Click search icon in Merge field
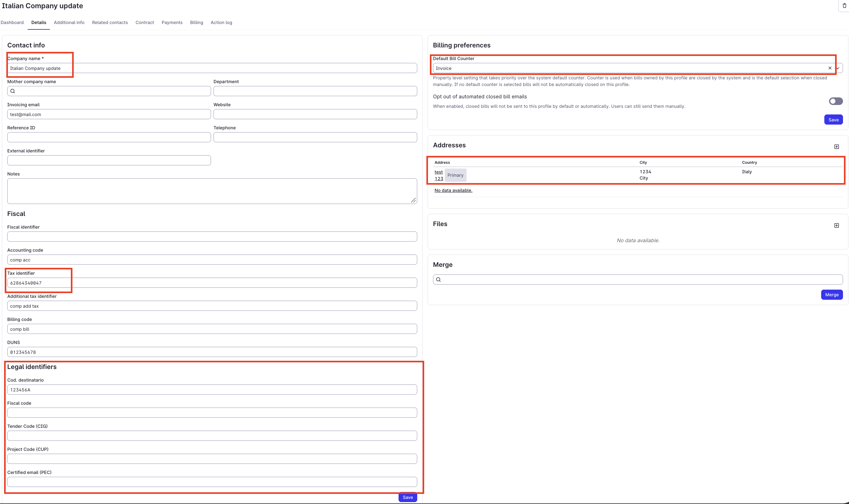The width and height of the screenshot is (849, 504). (438, 280)
